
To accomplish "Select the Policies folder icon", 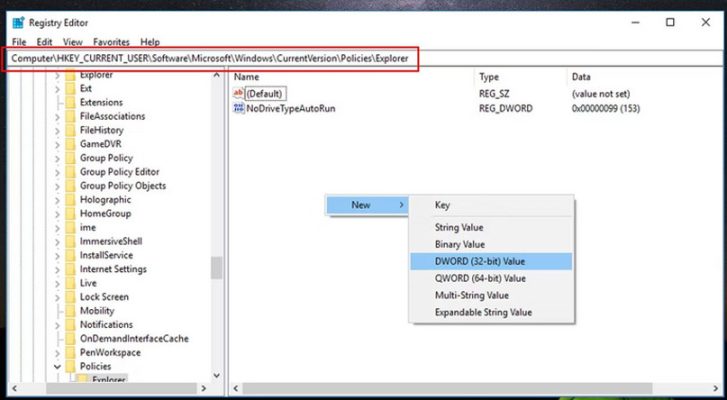I will point(70,367).
